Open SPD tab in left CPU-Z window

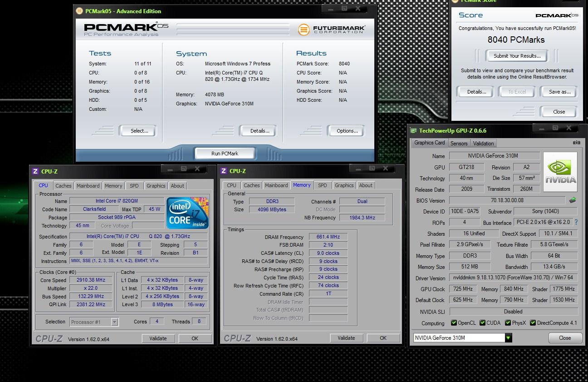(x=134, y=186)
